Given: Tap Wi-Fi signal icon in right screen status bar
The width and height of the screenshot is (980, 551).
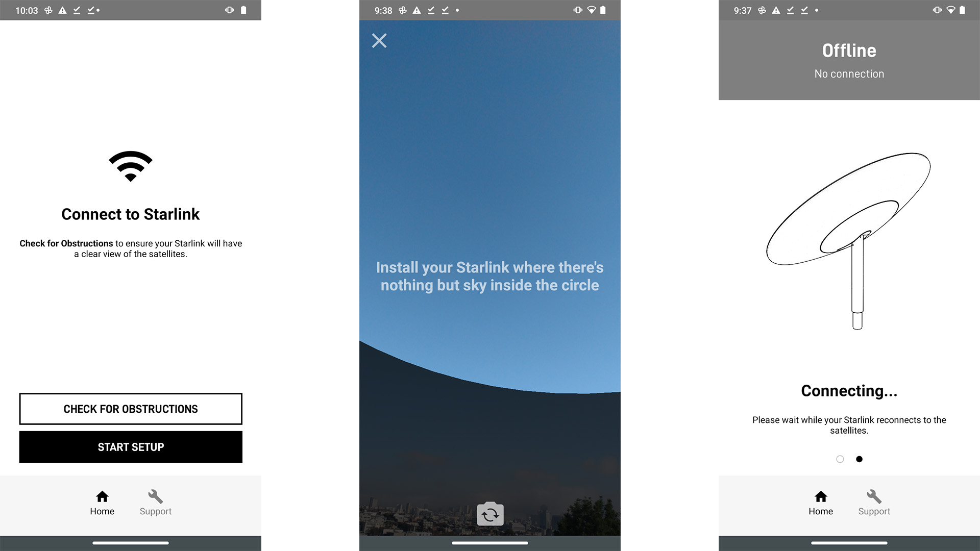Looking at the screenshot, I should [x=951, y=10].
